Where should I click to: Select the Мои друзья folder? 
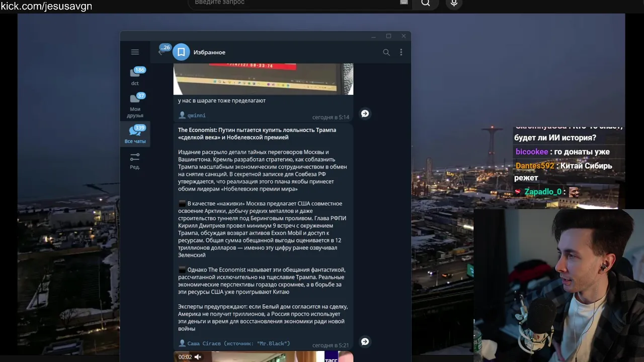tap(135, 105)
